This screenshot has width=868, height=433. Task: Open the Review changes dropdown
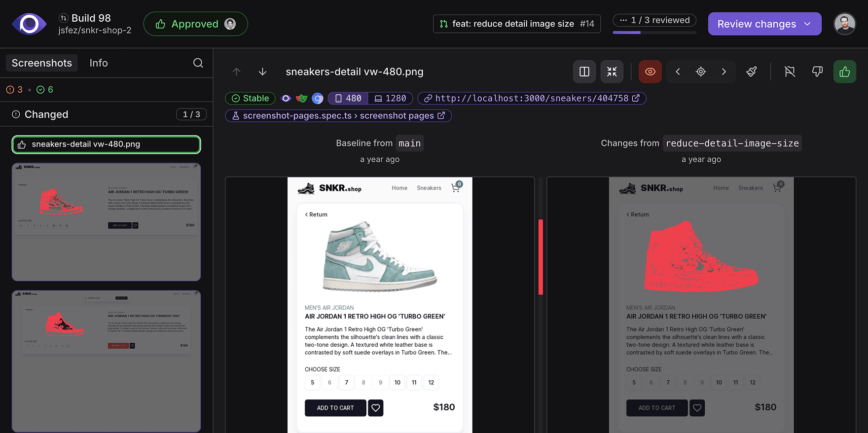pyautogui.click(x=764, y=24)
